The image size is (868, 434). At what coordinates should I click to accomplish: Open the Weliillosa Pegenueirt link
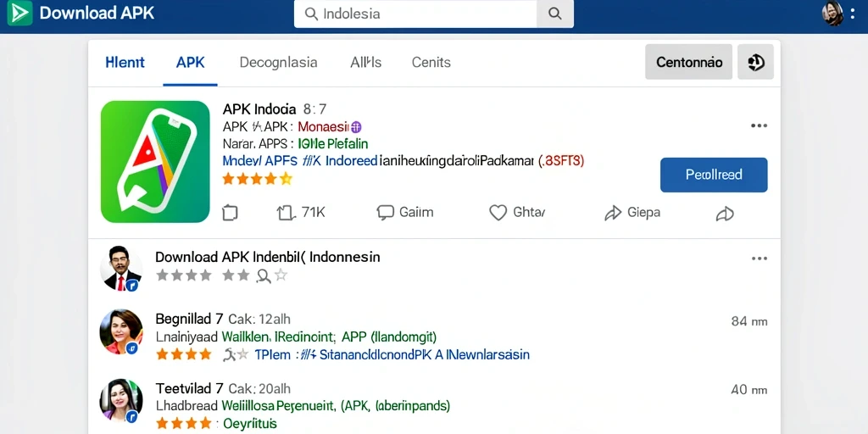click(x=336, y=406)
